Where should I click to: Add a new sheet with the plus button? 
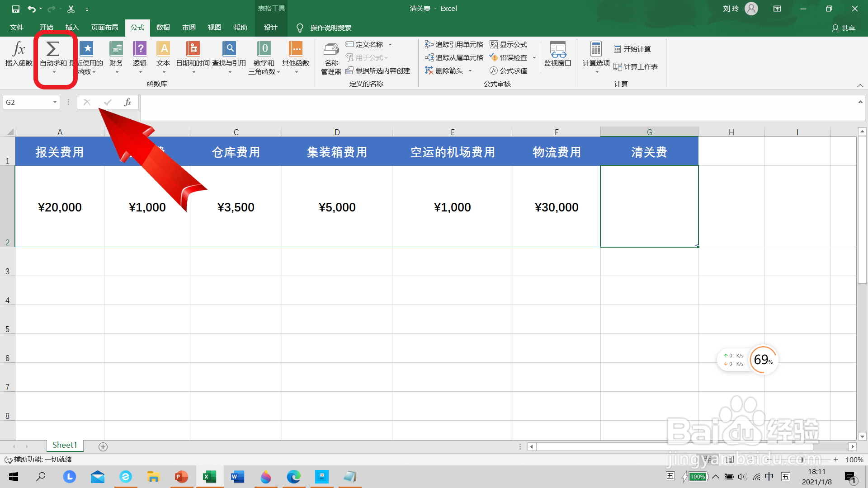coord(103,446)
